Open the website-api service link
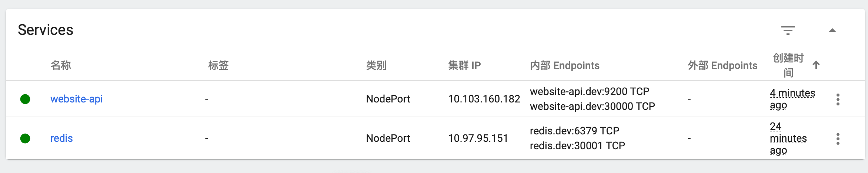 (76, 99)
